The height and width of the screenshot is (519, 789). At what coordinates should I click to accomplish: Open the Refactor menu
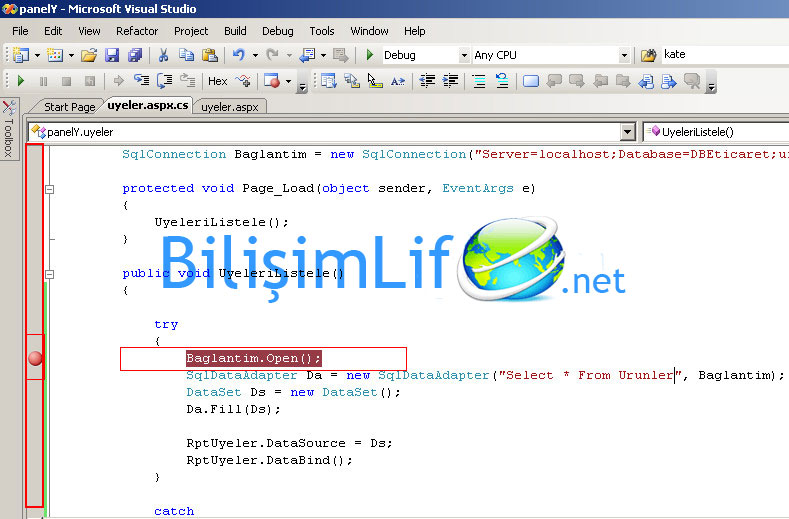(137, 31)
